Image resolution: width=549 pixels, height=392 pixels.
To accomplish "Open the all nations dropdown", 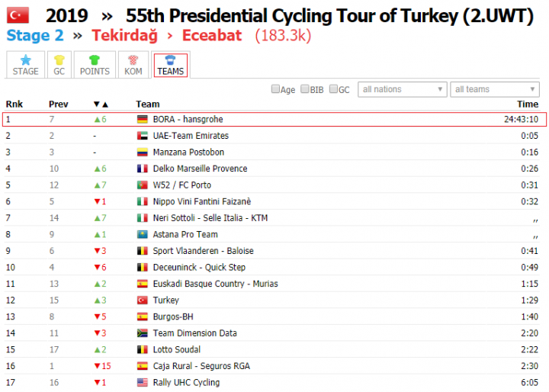I will [x=403, y=89].
